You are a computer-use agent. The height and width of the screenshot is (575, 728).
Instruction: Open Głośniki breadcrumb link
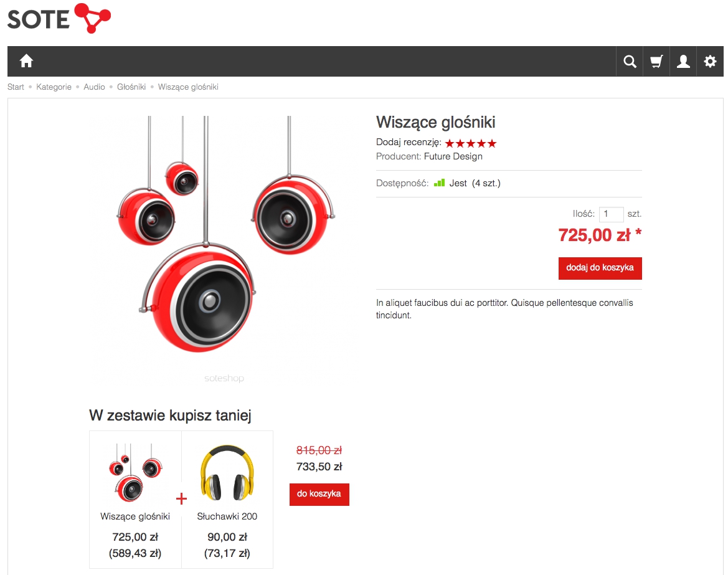tap(131, 87)
